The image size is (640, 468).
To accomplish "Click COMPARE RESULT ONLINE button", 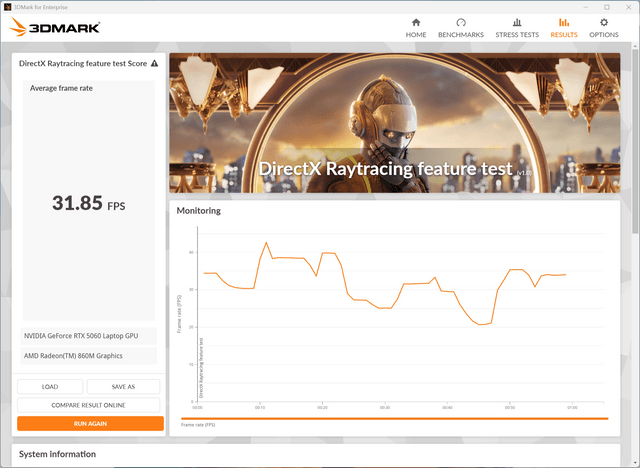I will (x=89, y=405).
